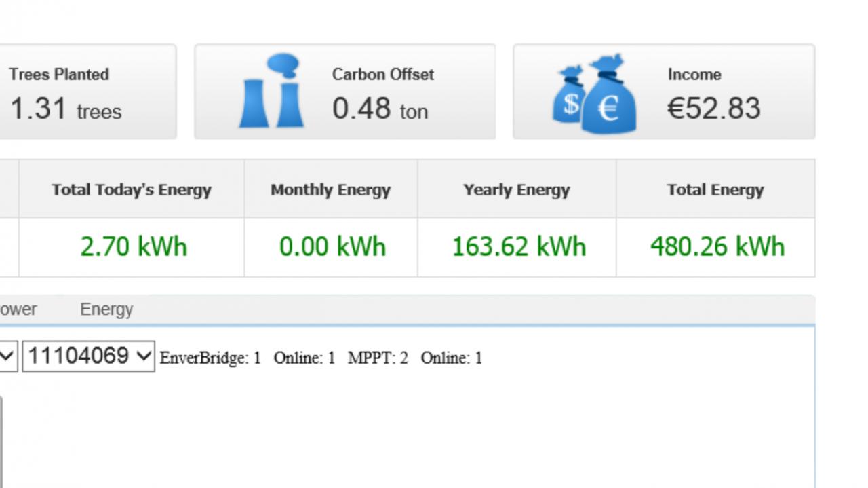Screen dimensions: 868x488
Task: Click the Trees Planted card
Action: (88, 92)
